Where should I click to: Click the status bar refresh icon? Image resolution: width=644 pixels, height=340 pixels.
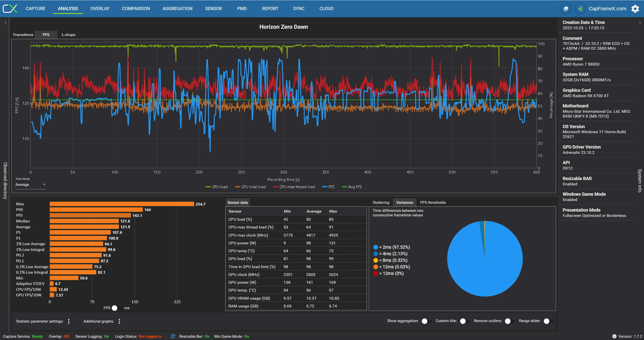point(173,336)
